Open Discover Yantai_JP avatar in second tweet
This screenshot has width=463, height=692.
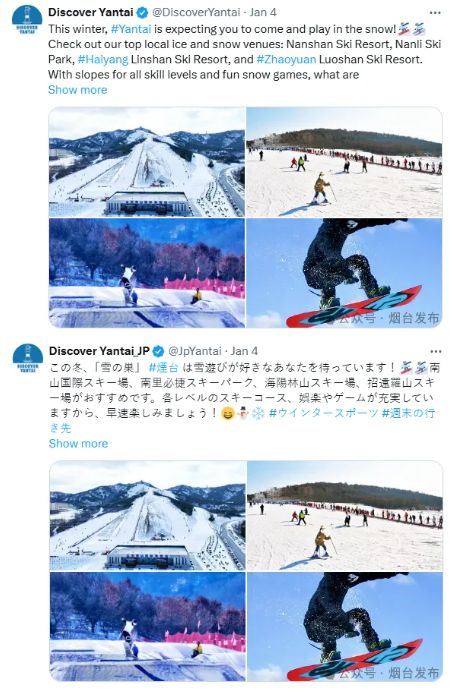pos(28,359)
